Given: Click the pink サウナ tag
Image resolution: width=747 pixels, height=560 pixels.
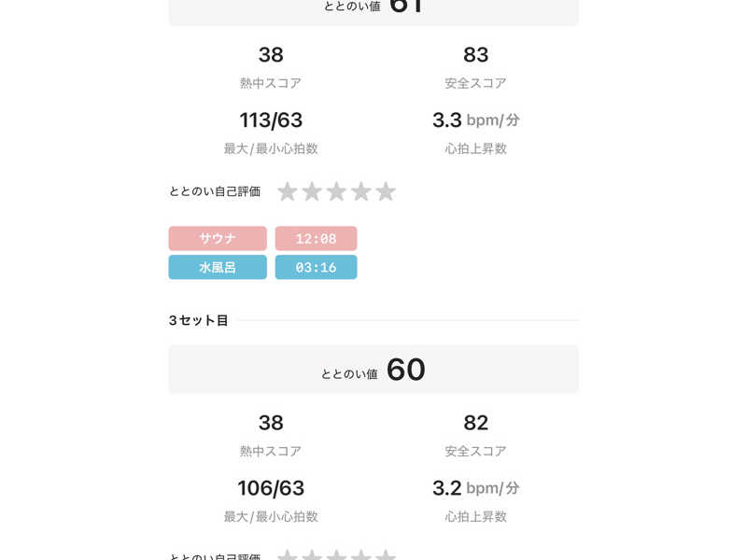Looking at the screenshot, I should [x=218, y=239].
